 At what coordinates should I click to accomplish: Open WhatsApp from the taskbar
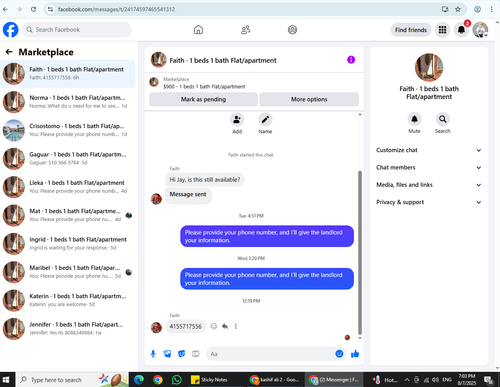click(177, 380)
